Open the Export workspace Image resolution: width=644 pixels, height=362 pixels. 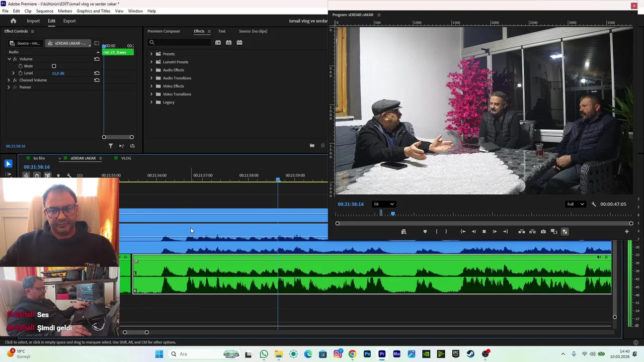[69, 21]
